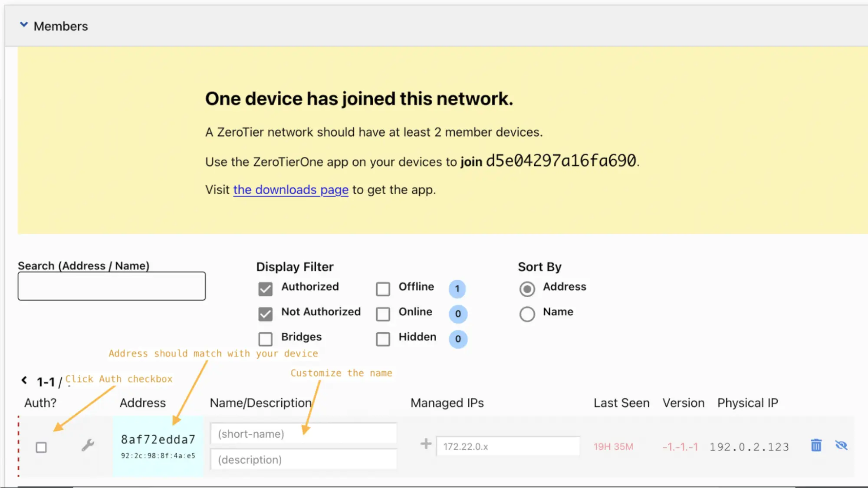
Task: Go to previous page with the left arrow
Action: pyautogui.click(x=24, y=380)
